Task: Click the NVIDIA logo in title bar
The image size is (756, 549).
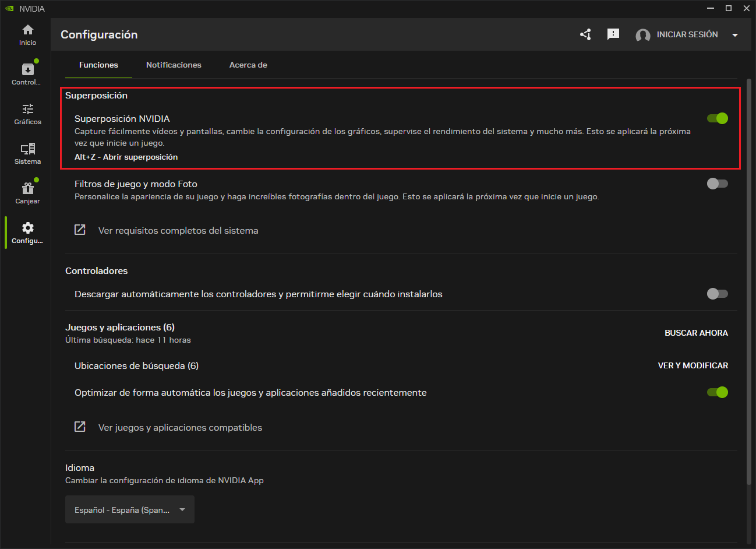Action: 9,9
